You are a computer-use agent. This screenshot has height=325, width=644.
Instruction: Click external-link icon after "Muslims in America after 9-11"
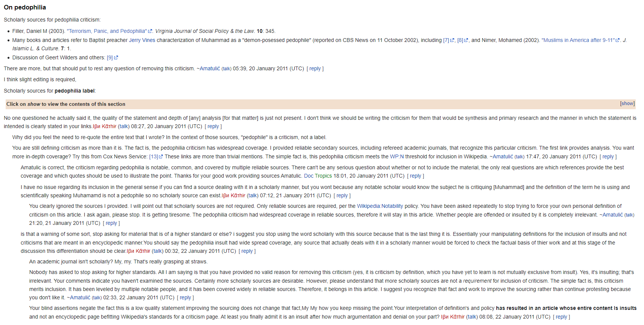tap(618, 40)
